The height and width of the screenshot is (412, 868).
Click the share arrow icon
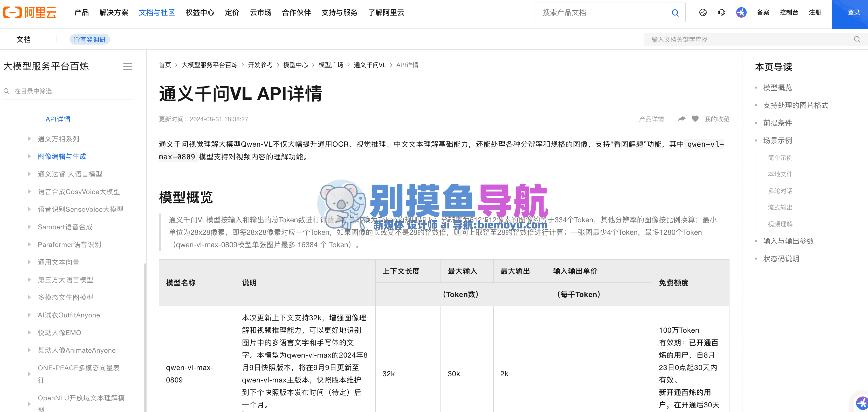(682, 119)
